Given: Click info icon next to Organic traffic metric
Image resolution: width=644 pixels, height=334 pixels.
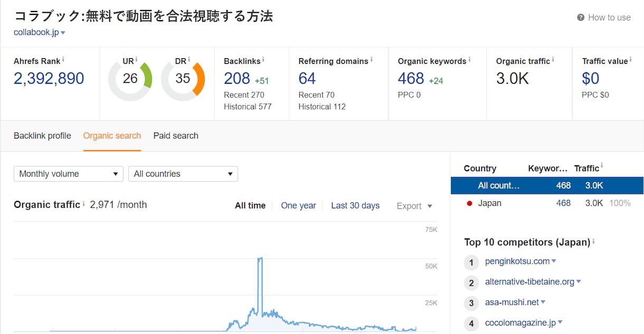Looking at the screenshot, I should (553, 60).
